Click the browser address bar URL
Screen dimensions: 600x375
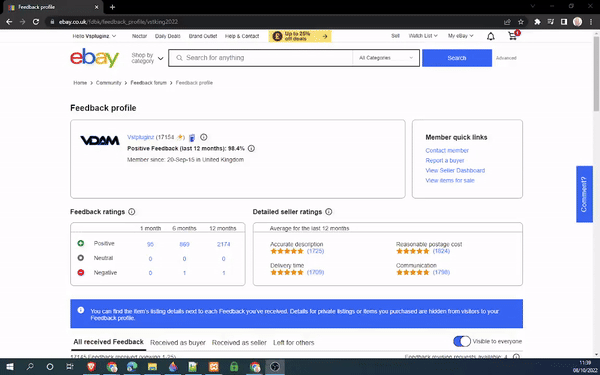click(118, 22)
